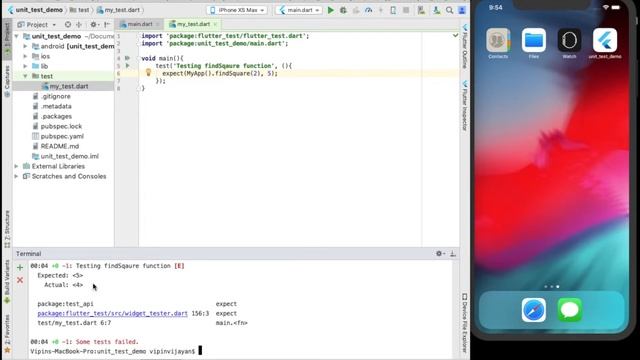640x360 pixels.
Task: Select pubspec.yaml in the project tree
Action: pos(64,136)
